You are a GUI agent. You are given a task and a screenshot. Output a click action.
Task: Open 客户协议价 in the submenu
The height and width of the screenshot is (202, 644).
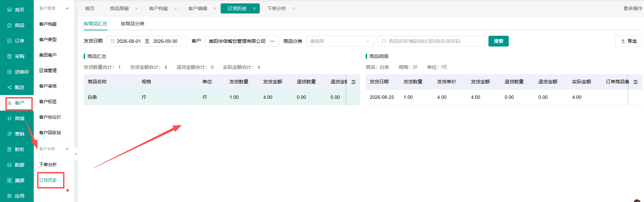coord(50,117)
